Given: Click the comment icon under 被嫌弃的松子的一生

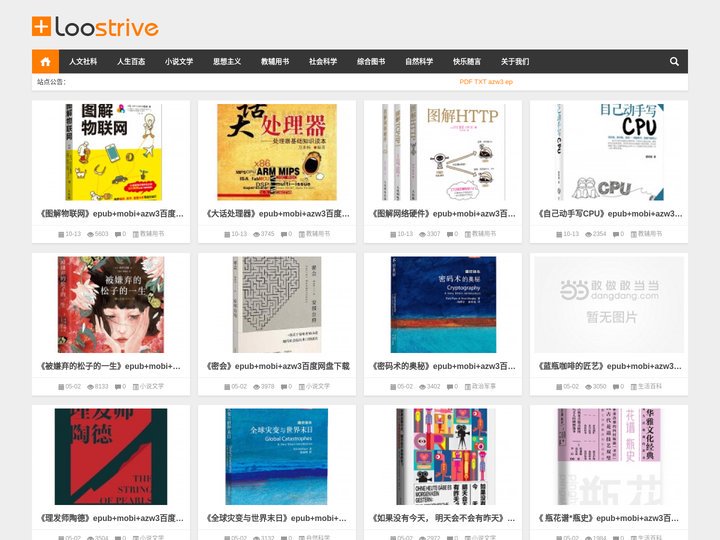Looking at the screenshot, I should click(118, 387).
